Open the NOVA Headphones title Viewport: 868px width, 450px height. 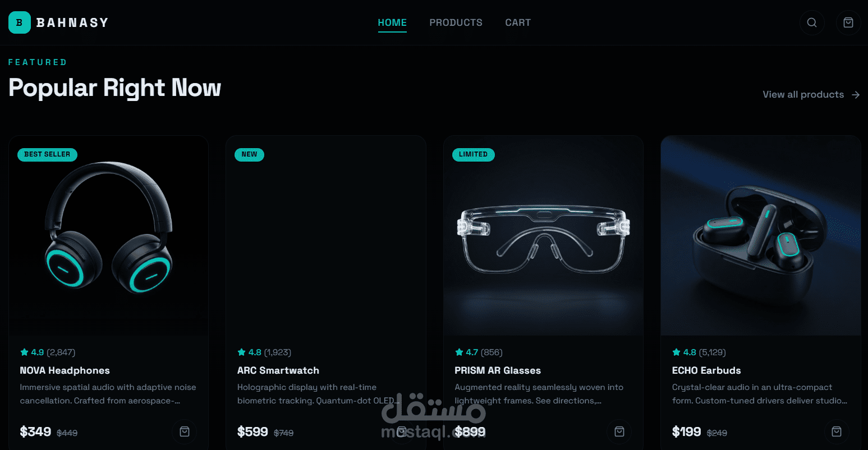65,370
